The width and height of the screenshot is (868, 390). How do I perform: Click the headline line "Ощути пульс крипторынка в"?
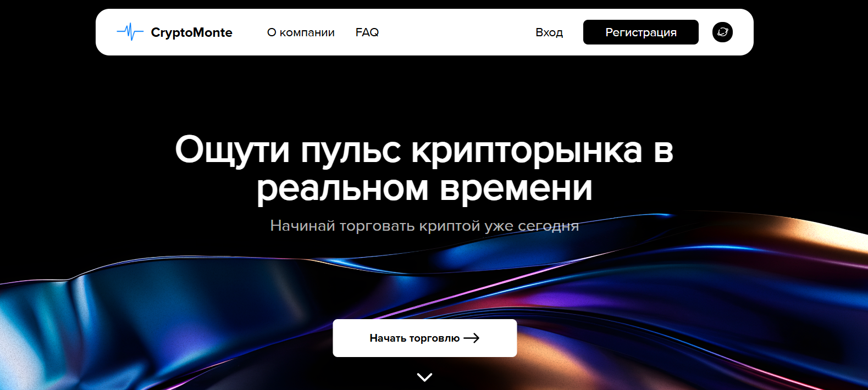[424, 150]
